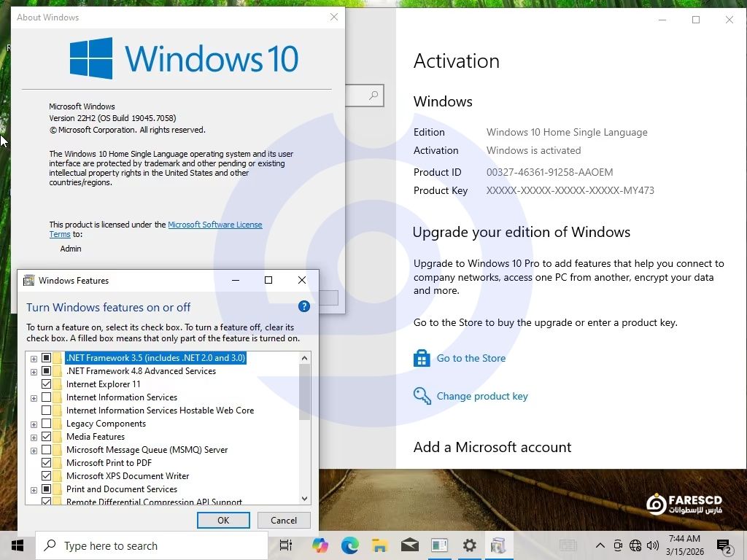
Task: Click the Type here to search box
Action: point(153,545)
